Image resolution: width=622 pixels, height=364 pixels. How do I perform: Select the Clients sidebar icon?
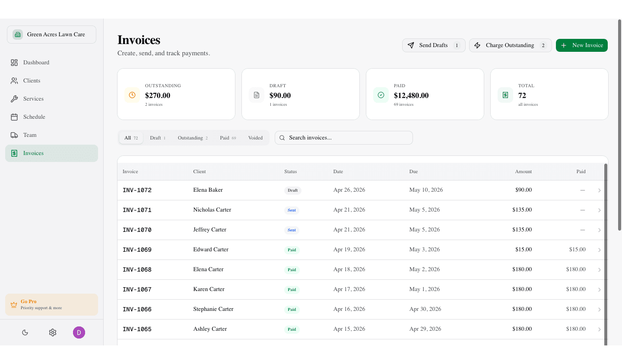[x=14, y=80]
